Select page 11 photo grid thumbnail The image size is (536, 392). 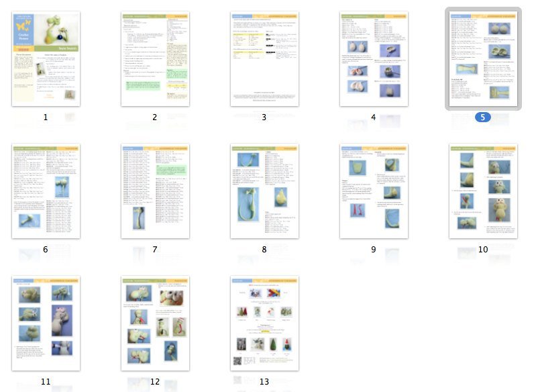(46, 324)
